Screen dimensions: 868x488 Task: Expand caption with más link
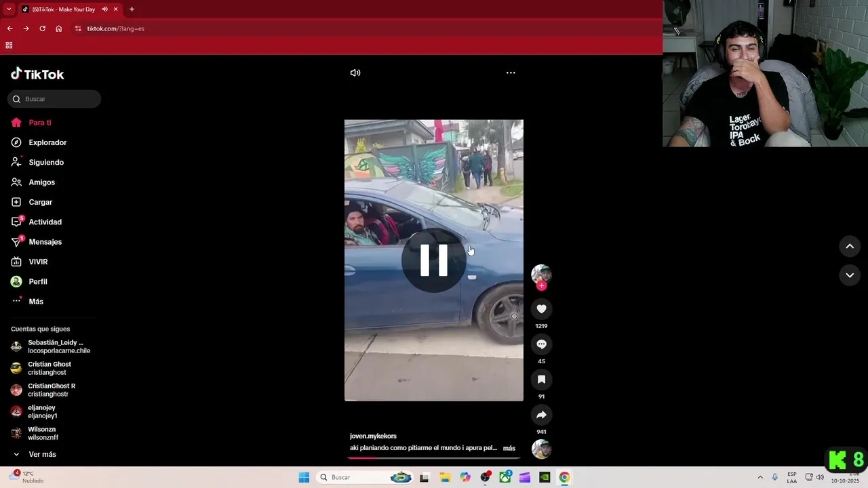(509, 448)
